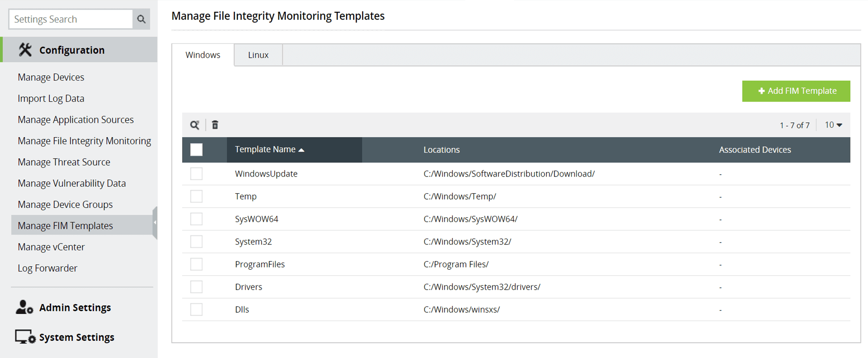Screen dimensions: 868x358
Task: Collapse the sidebar using the arrow handle
Action: pyautogui.click(x=155, y=222)
